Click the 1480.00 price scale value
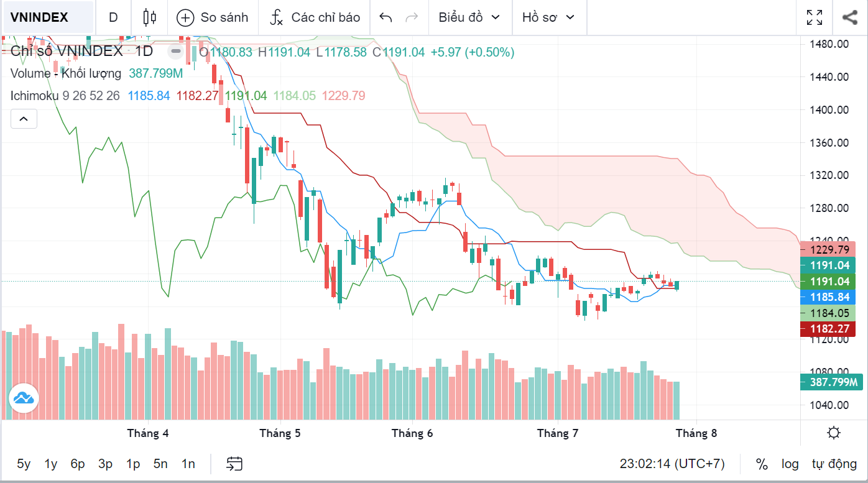 pos(829,44)
